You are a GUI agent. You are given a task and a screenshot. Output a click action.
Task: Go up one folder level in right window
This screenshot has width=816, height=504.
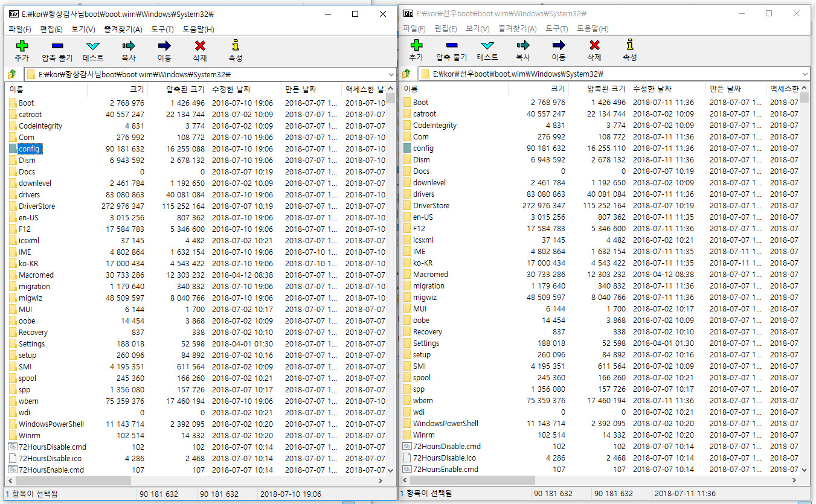point(406,74)
